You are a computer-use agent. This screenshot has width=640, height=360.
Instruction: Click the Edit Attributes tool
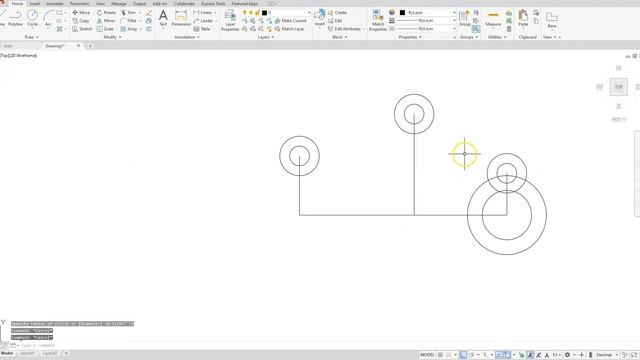(344, 29)
